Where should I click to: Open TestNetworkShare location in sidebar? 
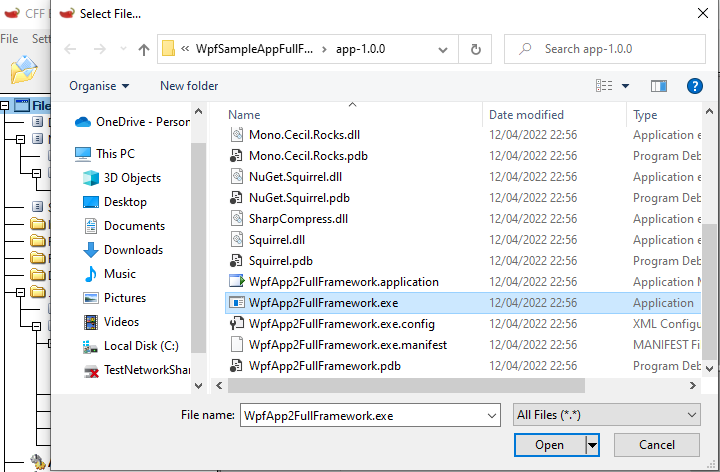coord(147,370)
